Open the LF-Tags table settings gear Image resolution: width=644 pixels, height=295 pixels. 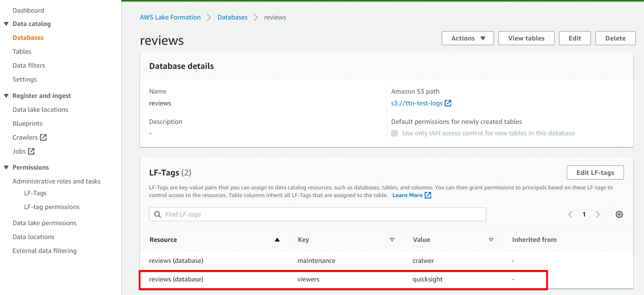click(x=619, y=214)
